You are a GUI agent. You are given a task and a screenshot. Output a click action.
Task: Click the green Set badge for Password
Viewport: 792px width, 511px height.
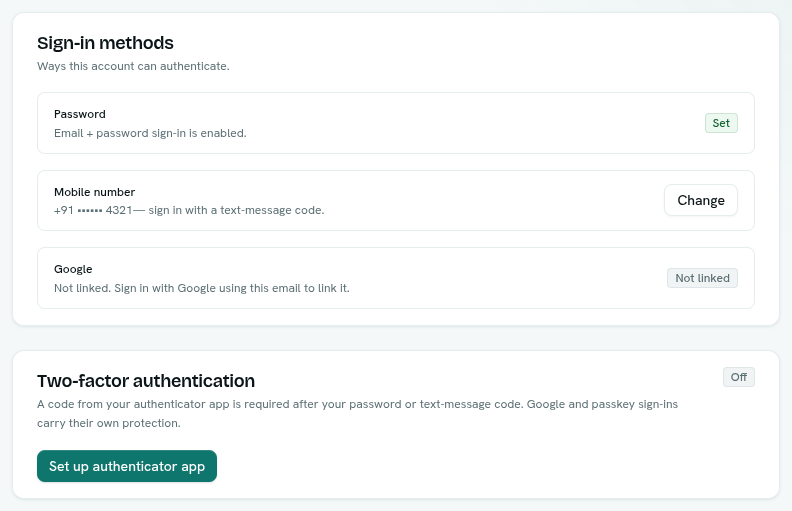[721, 123]
